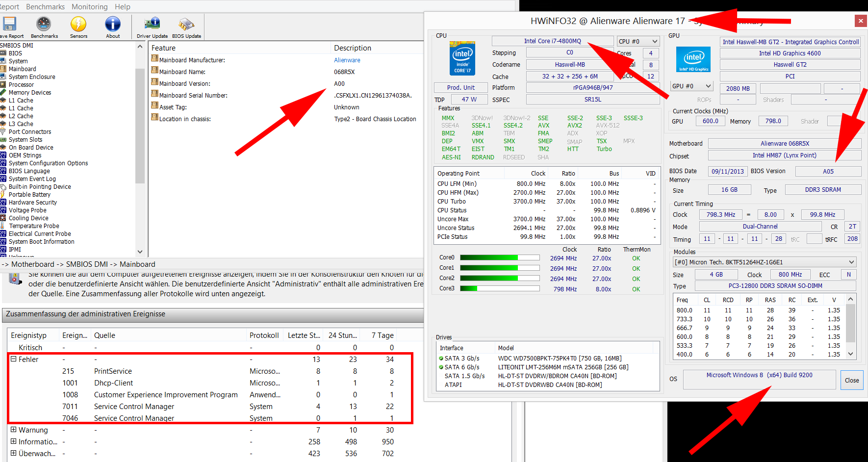Click the Alienware 068R5X motherboard link
This screenshot has height=462, width=868.
coord(785,143)
